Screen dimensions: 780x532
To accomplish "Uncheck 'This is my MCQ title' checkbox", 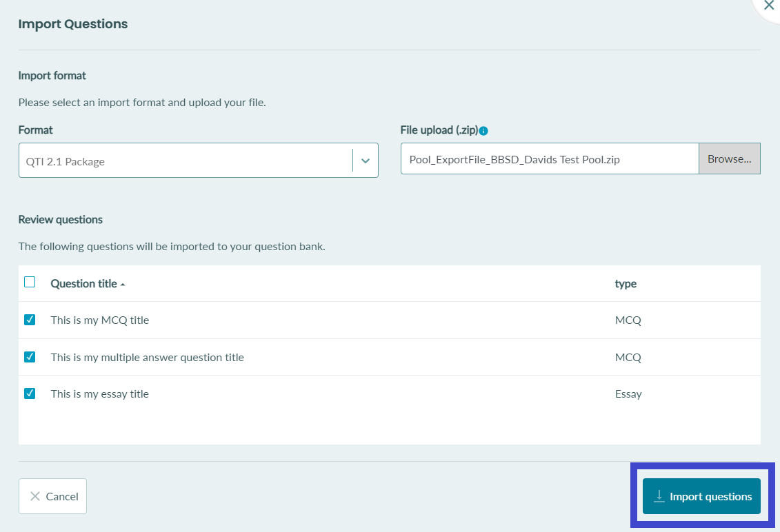I will point(30,319).
